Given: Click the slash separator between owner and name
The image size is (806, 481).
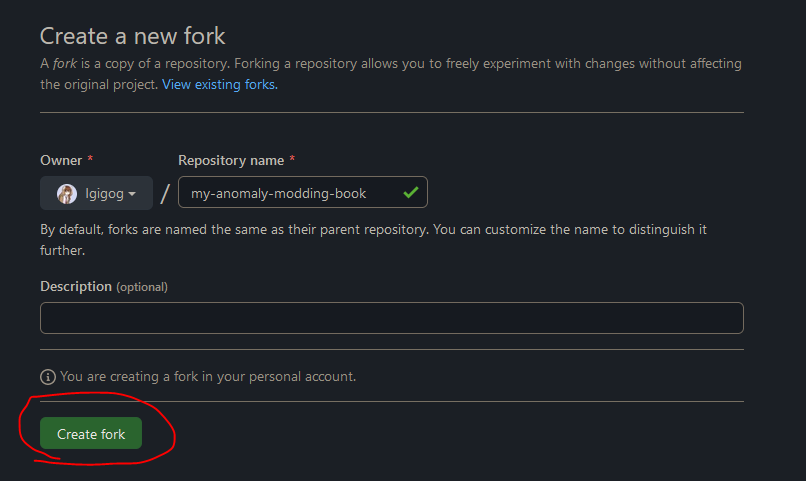Looking at the screenshot, I should coord(165,194).
